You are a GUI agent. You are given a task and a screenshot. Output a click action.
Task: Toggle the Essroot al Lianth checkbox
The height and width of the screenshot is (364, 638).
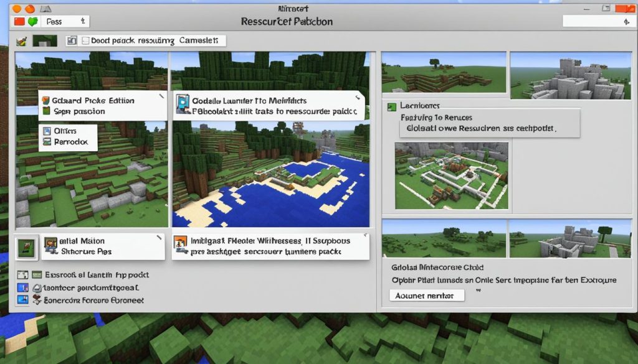[x=22, y=274]
